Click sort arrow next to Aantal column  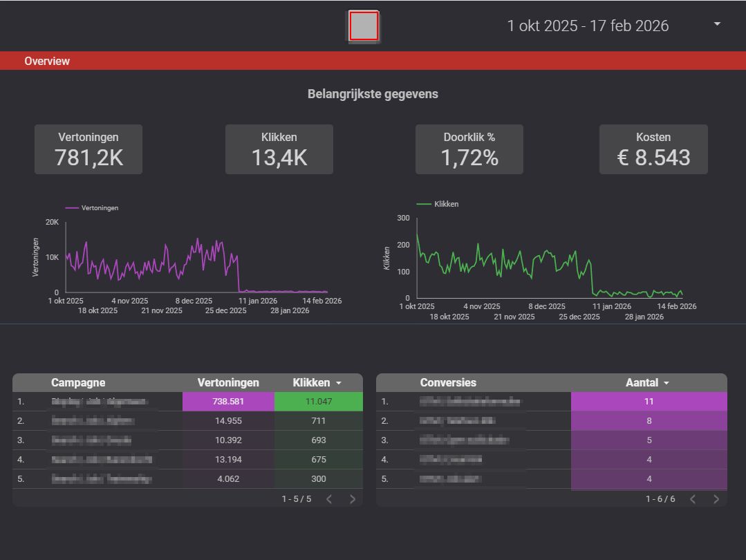(x=666, y=383)
